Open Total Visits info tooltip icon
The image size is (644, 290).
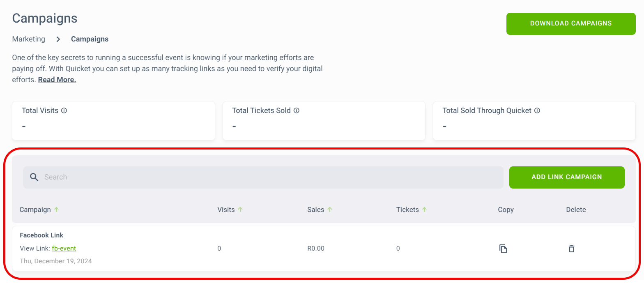pos(64,110)
